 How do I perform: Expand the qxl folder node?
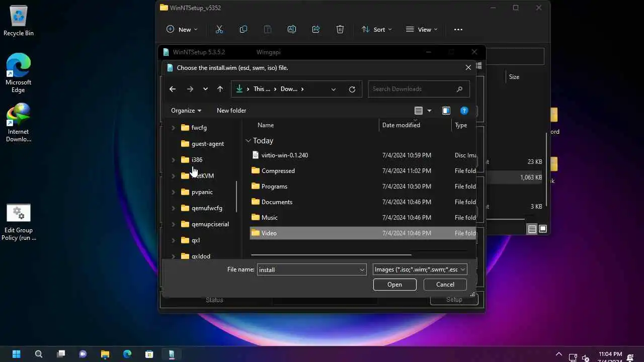(x=174, y=240)
